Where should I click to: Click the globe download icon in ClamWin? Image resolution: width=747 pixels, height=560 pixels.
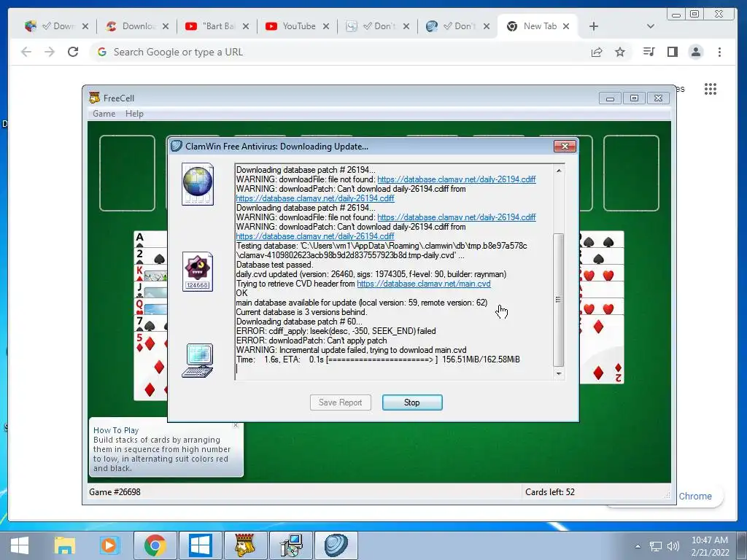point(197,184)
